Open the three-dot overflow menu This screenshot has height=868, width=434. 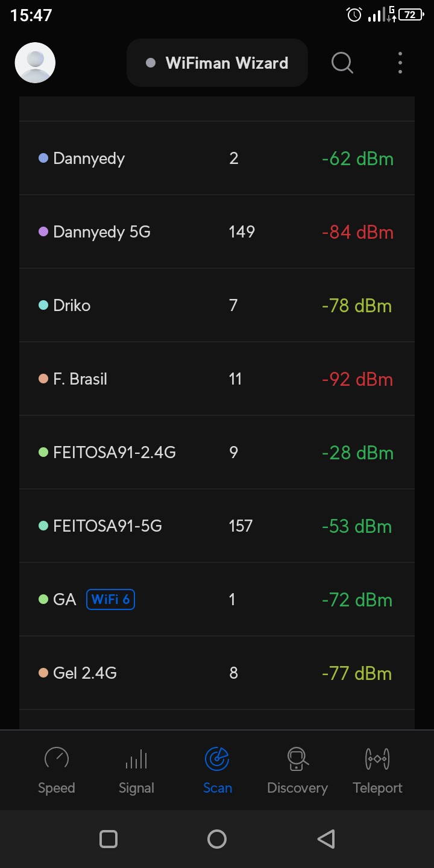pos(400,63)
